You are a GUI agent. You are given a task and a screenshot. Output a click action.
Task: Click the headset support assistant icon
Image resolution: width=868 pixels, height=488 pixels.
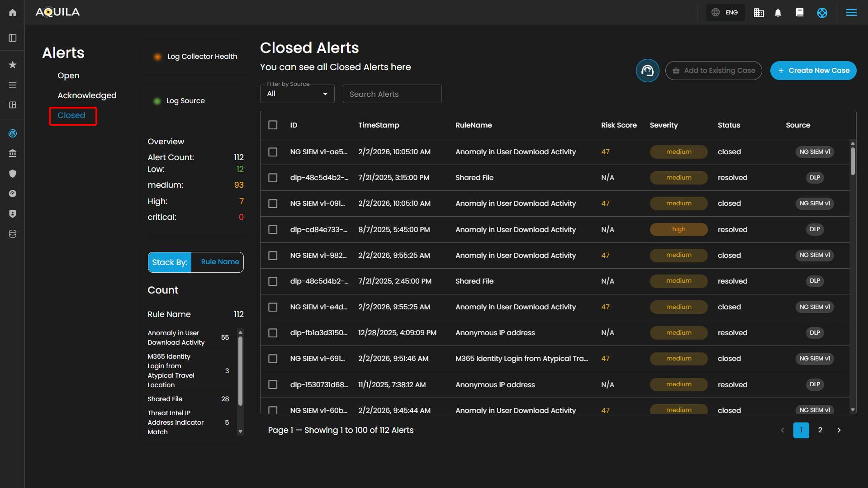point(647,71)
